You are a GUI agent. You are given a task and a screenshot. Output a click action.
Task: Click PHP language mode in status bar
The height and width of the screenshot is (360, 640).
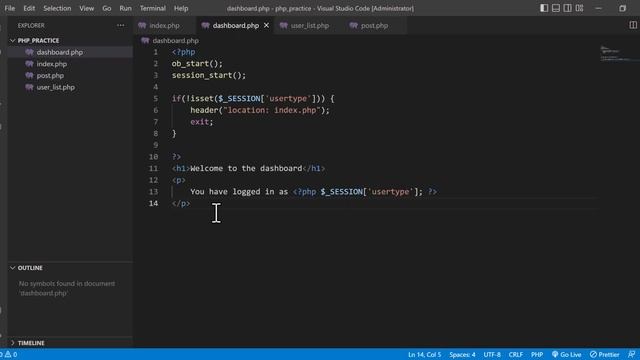tap(537, 354)
